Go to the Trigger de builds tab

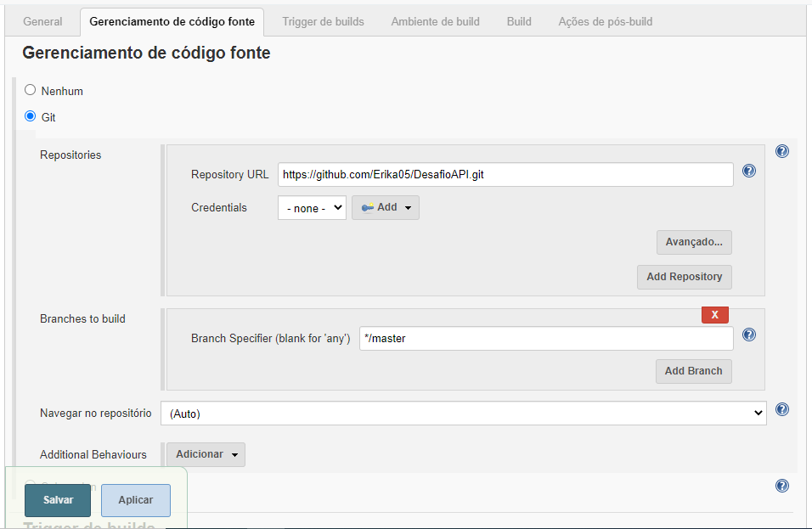[323, 22]
